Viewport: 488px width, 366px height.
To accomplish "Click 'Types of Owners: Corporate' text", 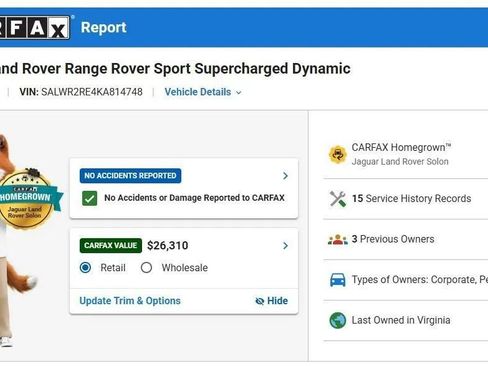I will [420, 279].
